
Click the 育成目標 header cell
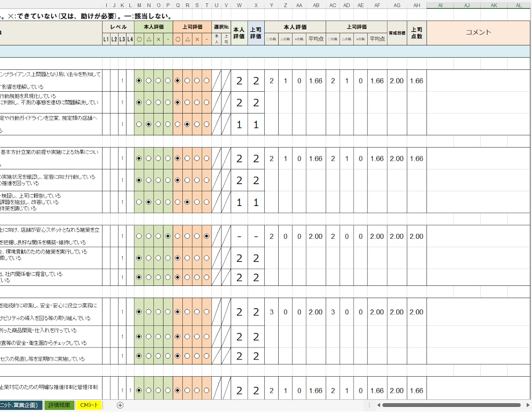pyautogui.click(x=397, y=33)
